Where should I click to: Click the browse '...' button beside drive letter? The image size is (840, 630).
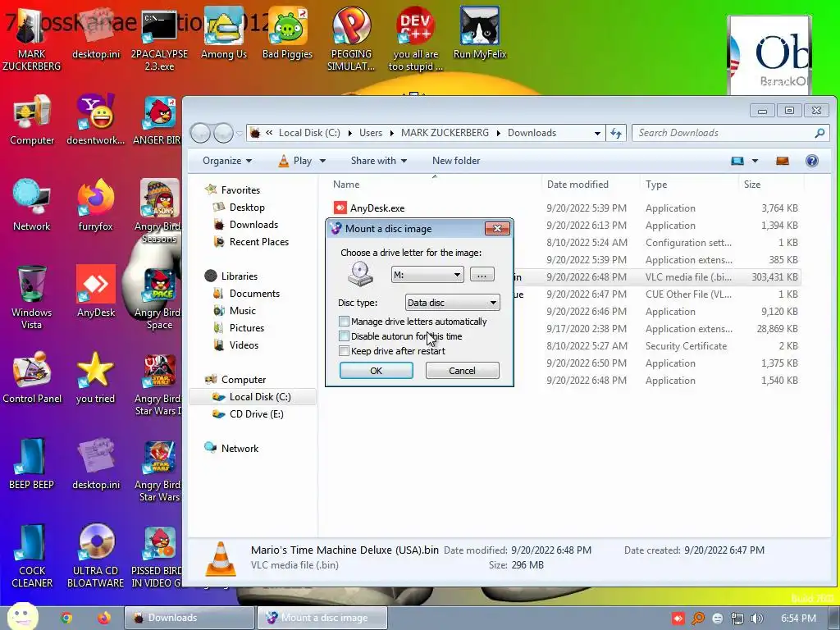point(482,275)
